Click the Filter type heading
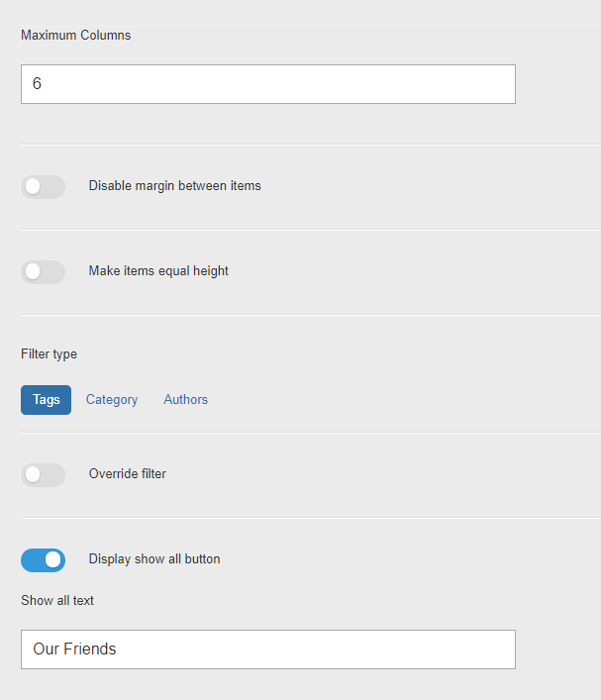This screenshot has height=700, width=601. pos(50,354)
